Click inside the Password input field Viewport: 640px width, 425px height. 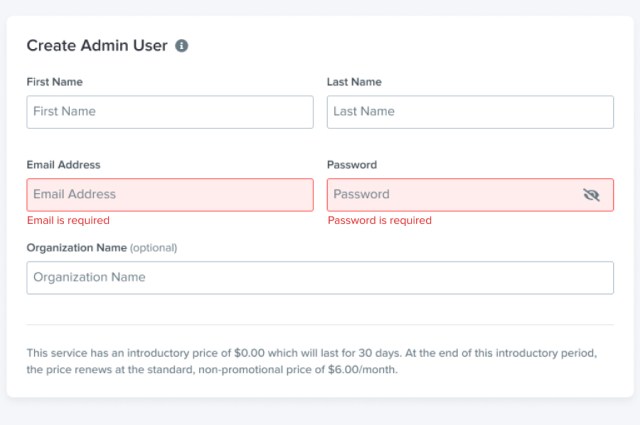pyautogui.click(x=450, y=195)
